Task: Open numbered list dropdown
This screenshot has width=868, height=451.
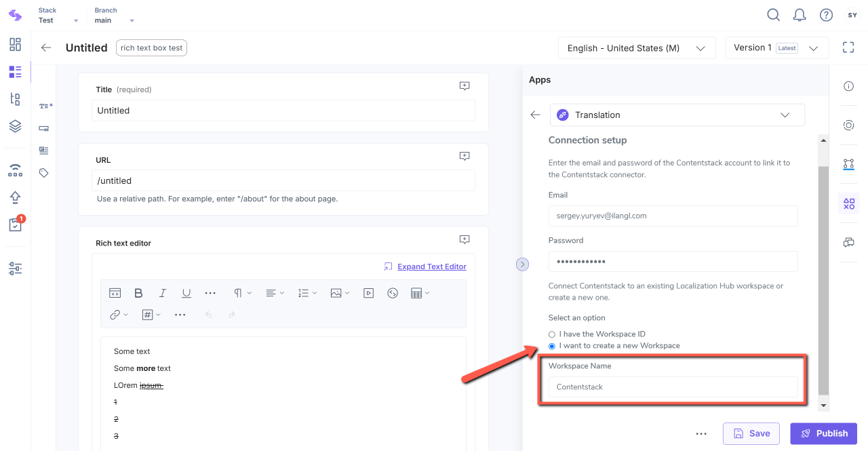Action: [x=307, y=293]
